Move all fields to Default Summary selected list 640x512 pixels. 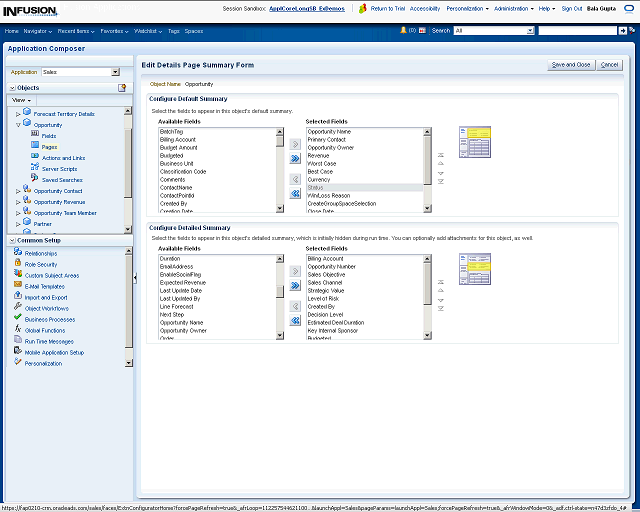(295, 158)
